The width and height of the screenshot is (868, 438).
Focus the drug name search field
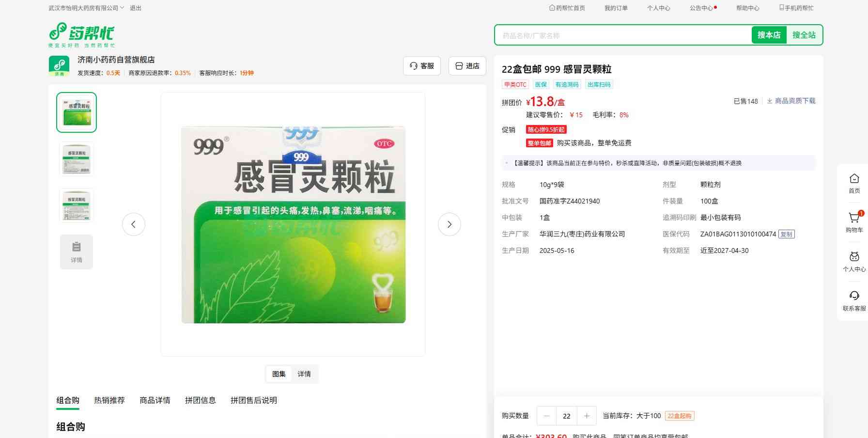tap(622, 35)
